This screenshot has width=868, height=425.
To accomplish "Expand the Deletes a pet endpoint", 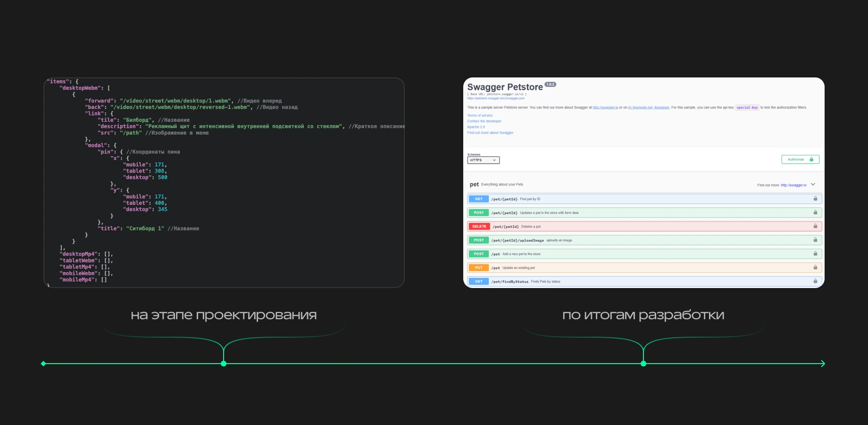I will tap(644, 227).
